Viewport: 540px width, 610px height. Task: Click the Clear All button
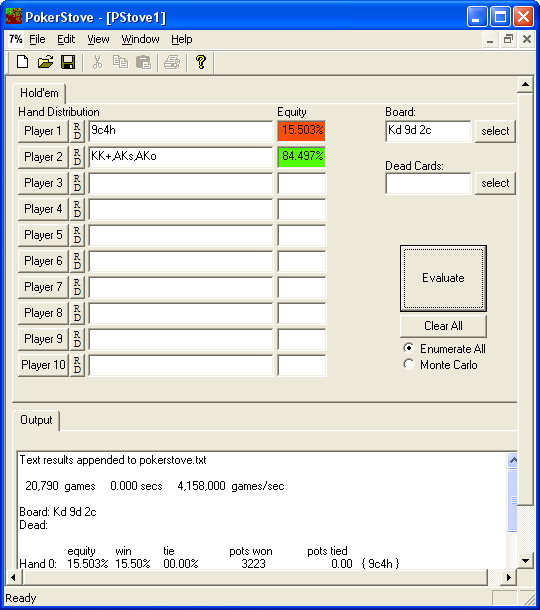(443, 326)
